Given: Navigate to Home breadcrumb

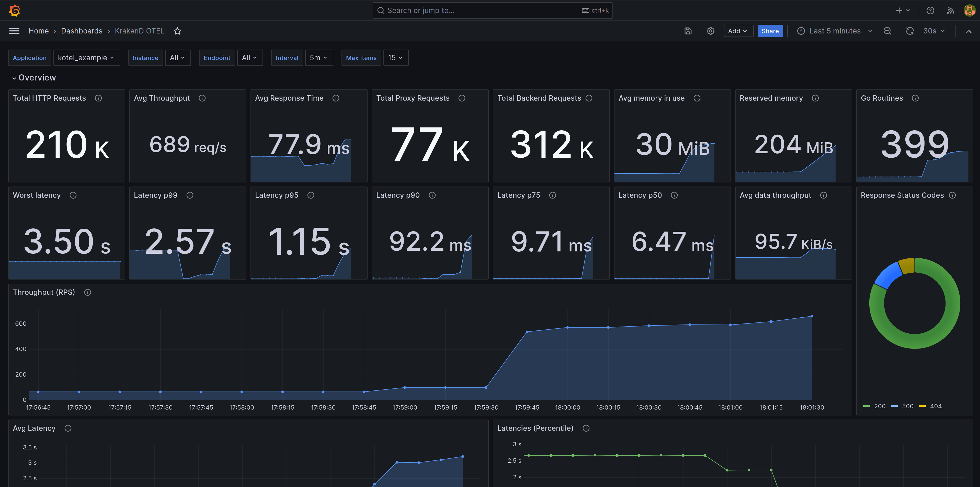Looking at the screenshot, I should coord(38,31).
